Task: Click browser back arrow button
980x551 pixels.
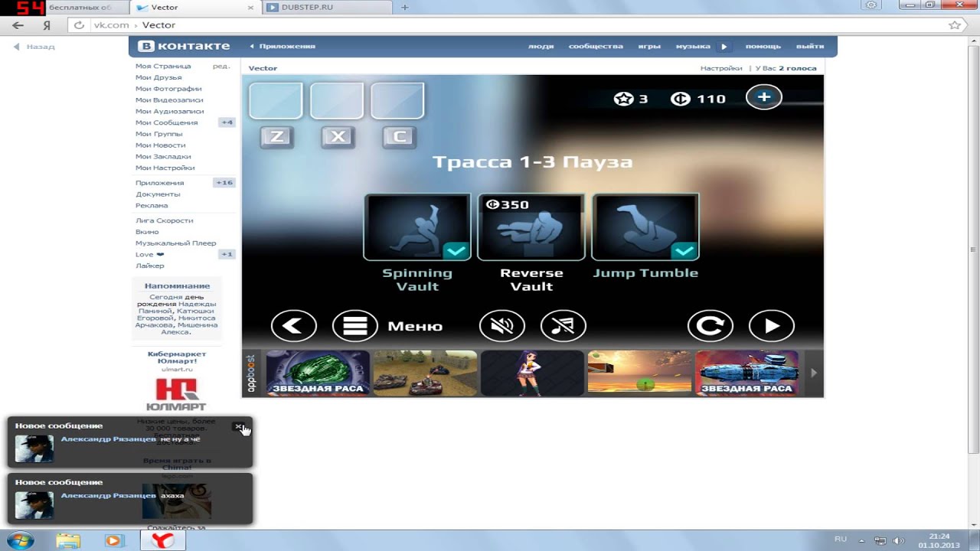Action: [x=18, y=25]
